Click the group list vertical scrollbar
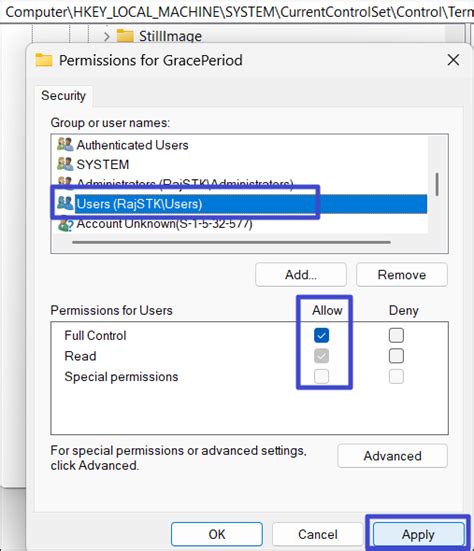This screenshot has width=474, height=551. pos(437,184)
